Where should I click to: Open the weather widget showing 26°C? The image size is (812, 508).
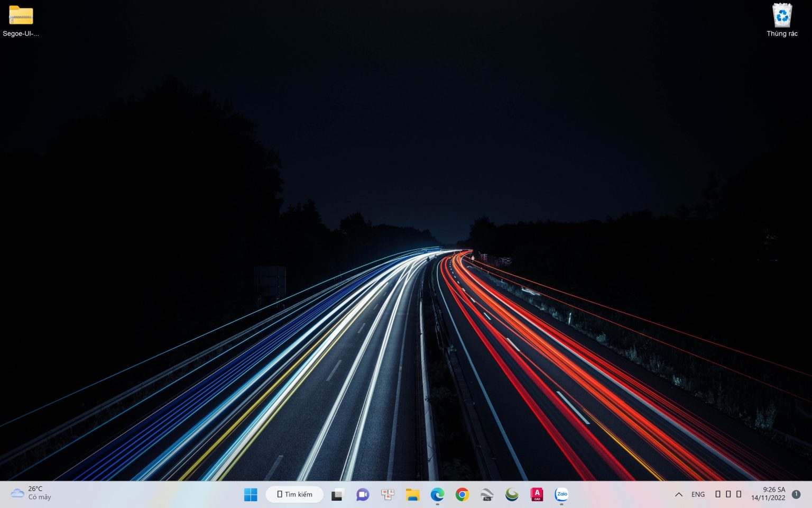(x=31, y=493)
